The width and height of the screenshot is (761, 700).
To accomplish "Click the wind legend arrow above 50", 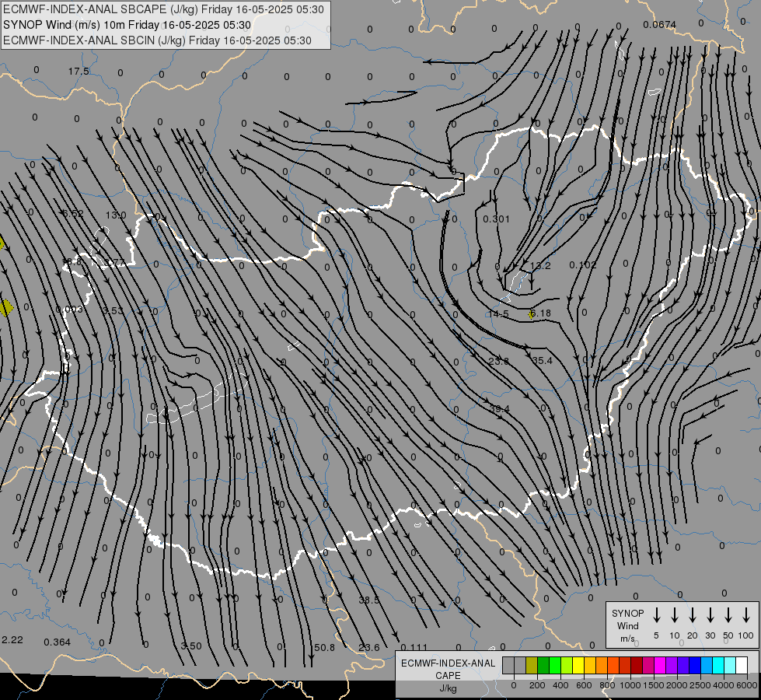I will 728,614.
